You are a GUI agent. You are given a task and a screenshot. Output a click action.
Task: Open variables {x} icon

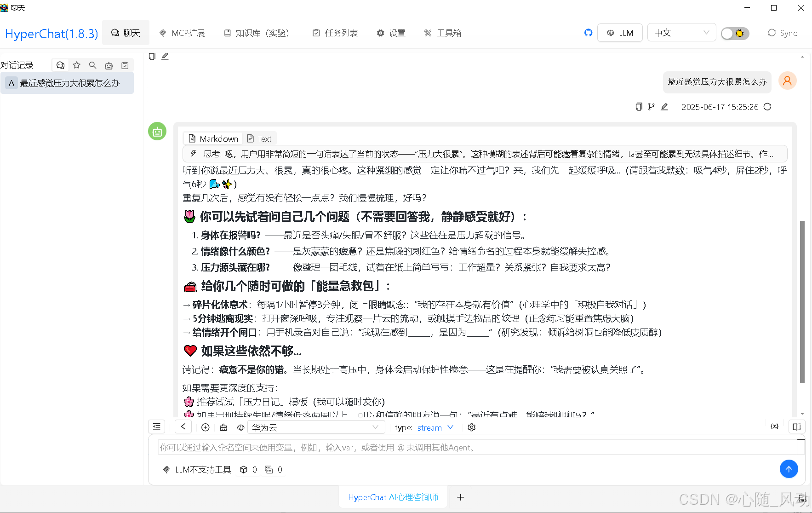pos(775,427)
